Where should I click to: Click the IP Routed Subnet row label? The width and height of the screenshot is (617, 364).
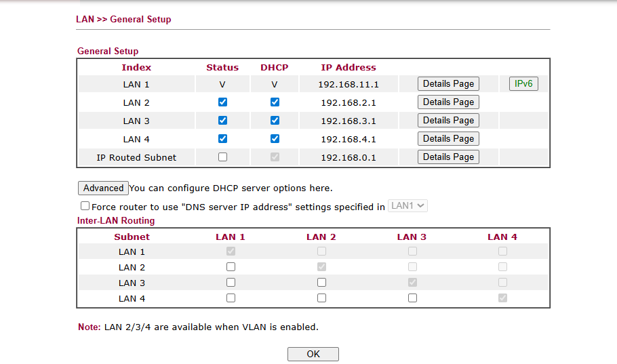136,158
